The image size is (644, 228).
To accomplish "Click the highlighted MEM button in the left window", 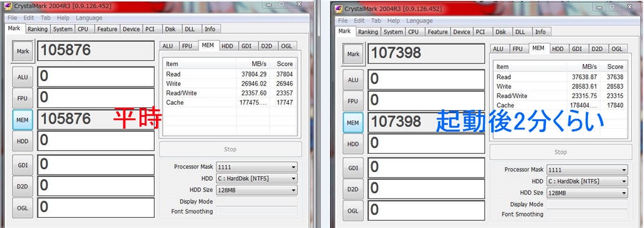I will click(x=23, y=119).
